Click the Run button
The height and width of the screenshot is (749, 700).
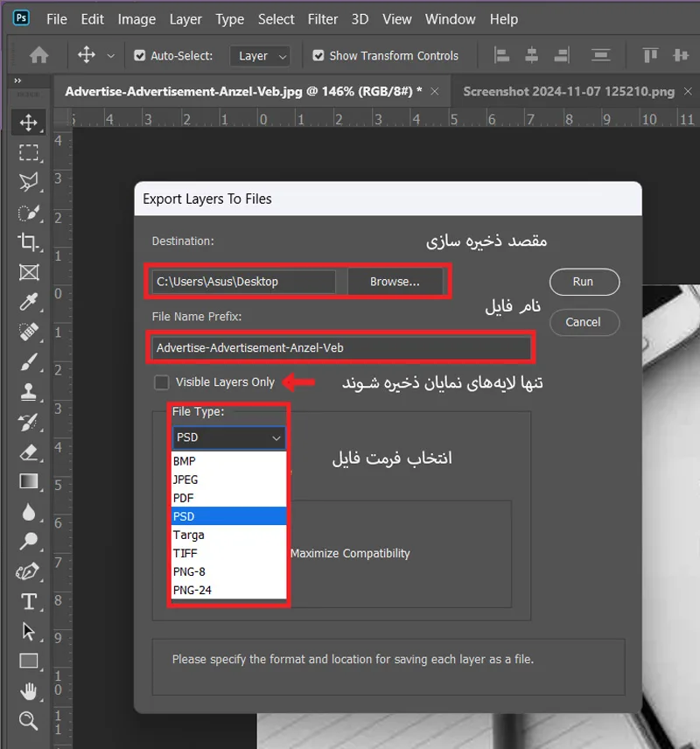pyautogui.click(x=584, y=282)
